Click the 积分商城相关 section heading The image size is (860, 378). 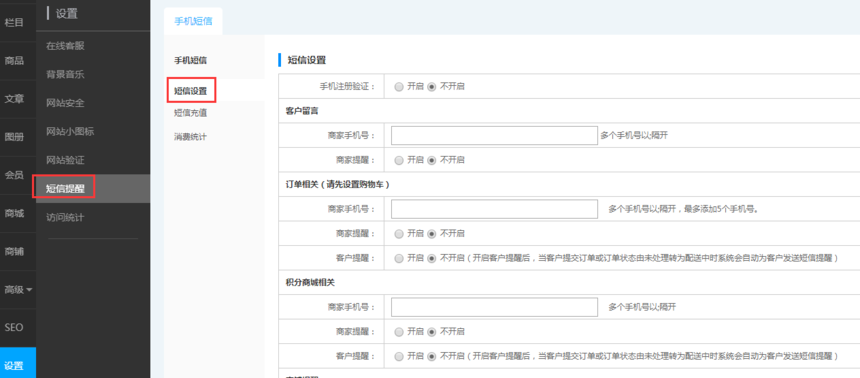(310, 283)
